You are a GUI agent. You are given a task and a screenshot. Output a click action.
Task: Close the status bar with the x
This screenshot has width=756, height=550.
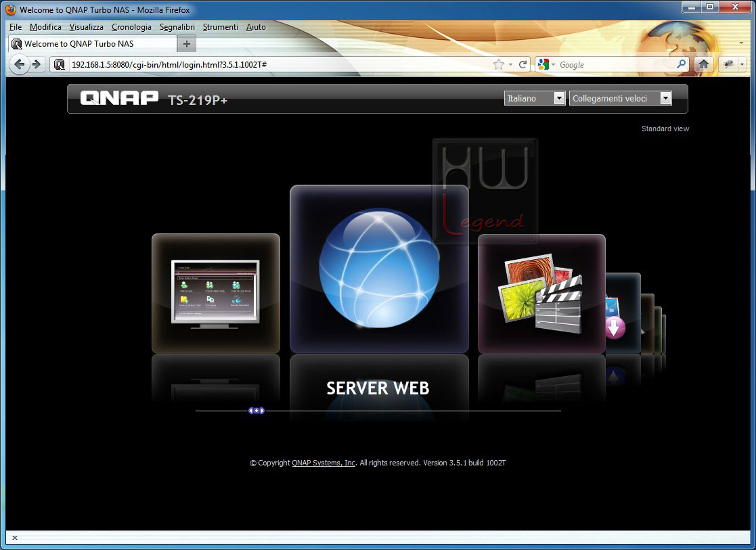pyautogui.click(x=15, y=537)
